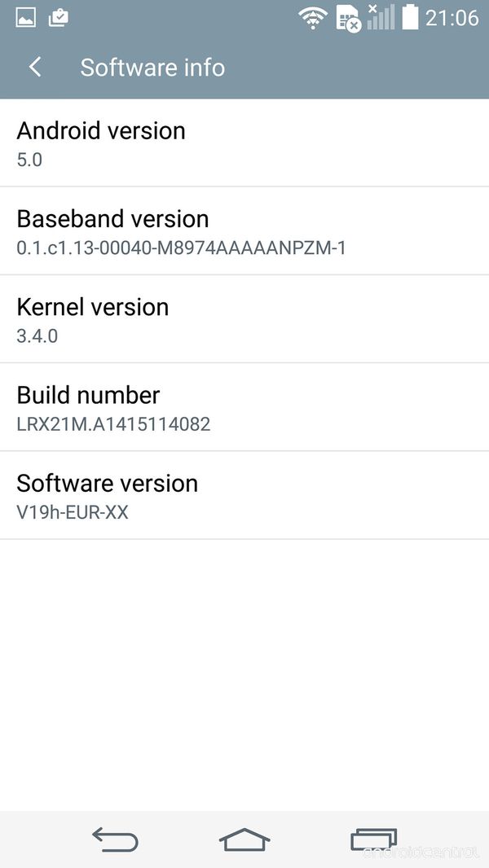Tap the no-signal bars icon
The image size is (489, 868).
point(381,17)
